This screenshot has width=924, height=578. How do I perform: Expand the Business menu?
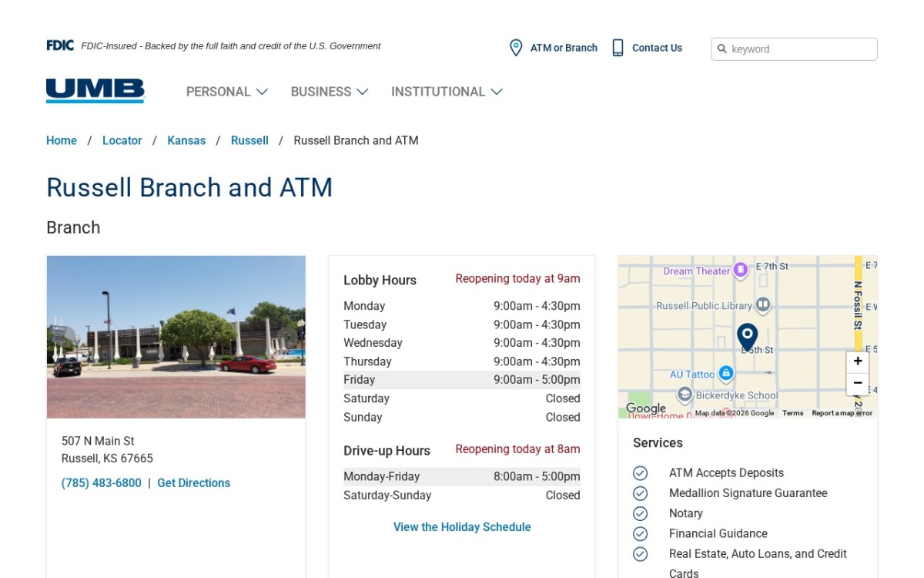point(330,92)
